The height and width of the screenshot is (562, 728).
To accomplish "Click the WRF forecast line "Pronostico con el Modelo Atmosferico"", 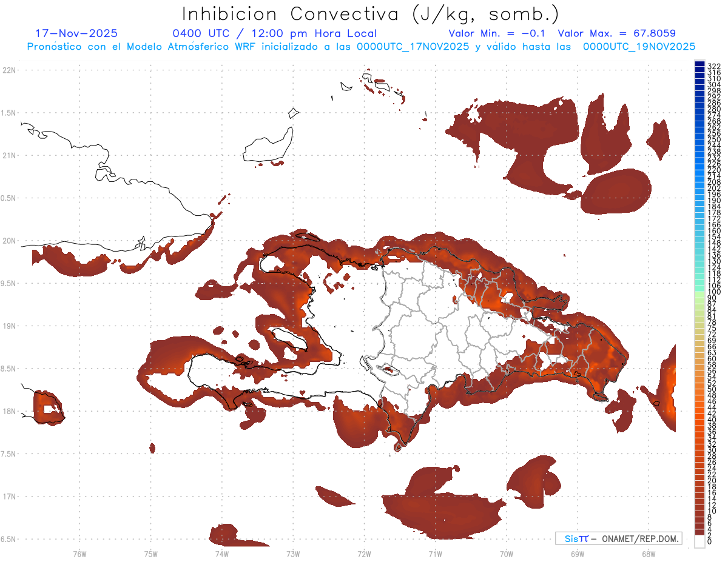I will point(129,46).
